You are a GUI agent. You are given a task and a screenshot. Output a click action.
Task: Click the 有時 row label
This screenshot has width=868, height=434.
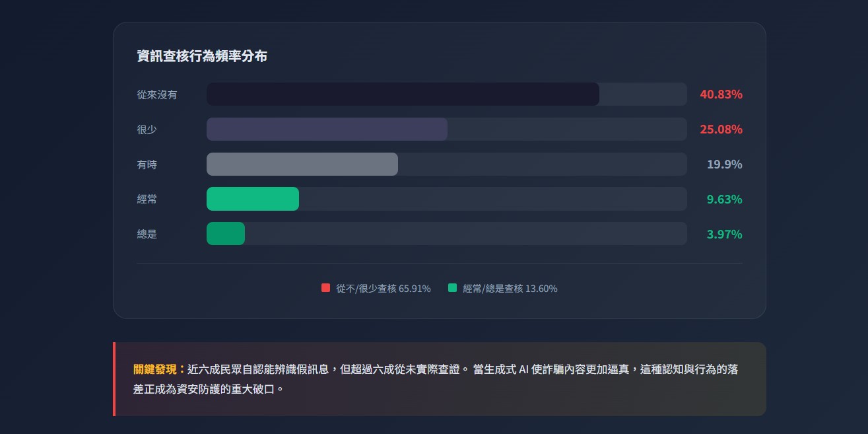click(x=147, y=164)
